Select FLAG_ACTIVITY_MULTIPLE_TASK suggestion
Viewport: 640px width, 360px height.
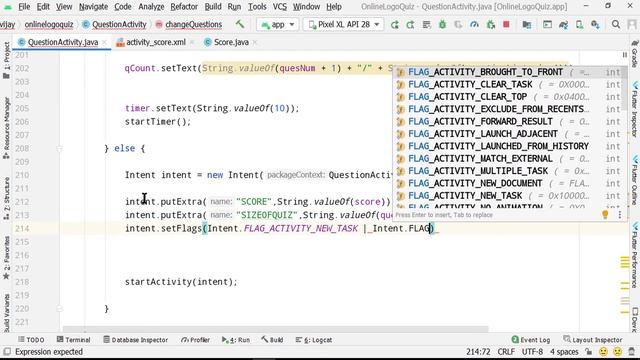(509, 171)
